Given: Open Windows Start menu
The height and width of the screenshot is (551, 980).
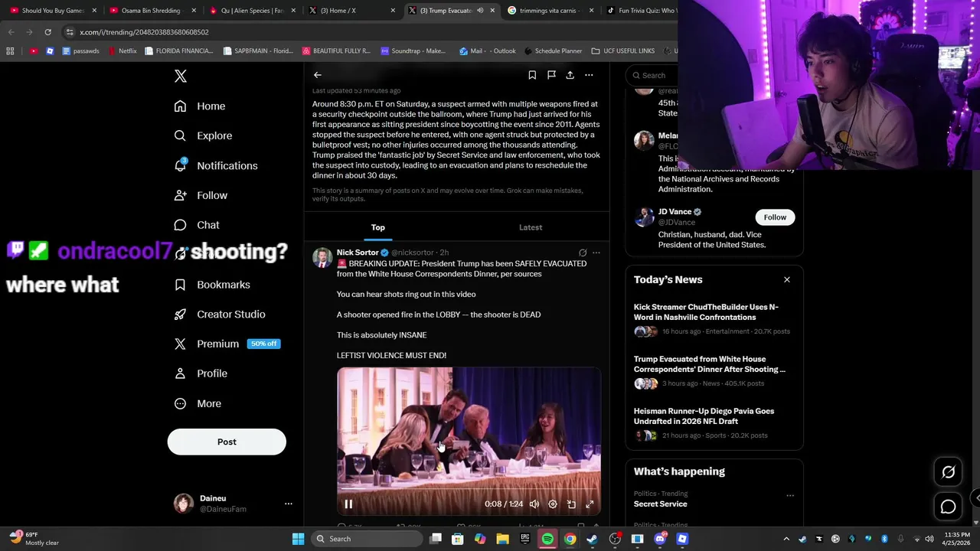Looking at the screenshot, I should coord(298,539).
